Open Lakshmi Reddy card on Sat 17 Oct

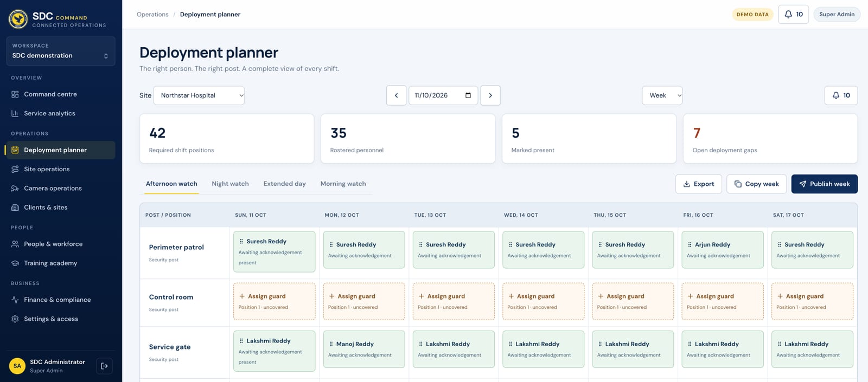click(x=812, y=349)
